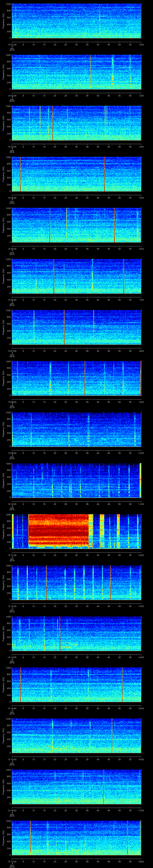This screenshot has width=153, height=868.
Task: Select the '10:00' end time label
Action: click(x=141, y=453)
